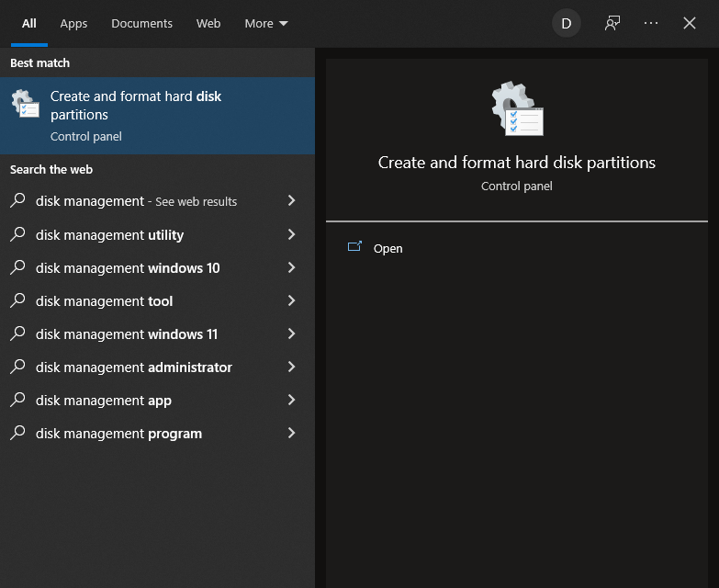Expand chevron for 'disk management app'
Viewport: 719px width, 588px height.
point(292,400)
